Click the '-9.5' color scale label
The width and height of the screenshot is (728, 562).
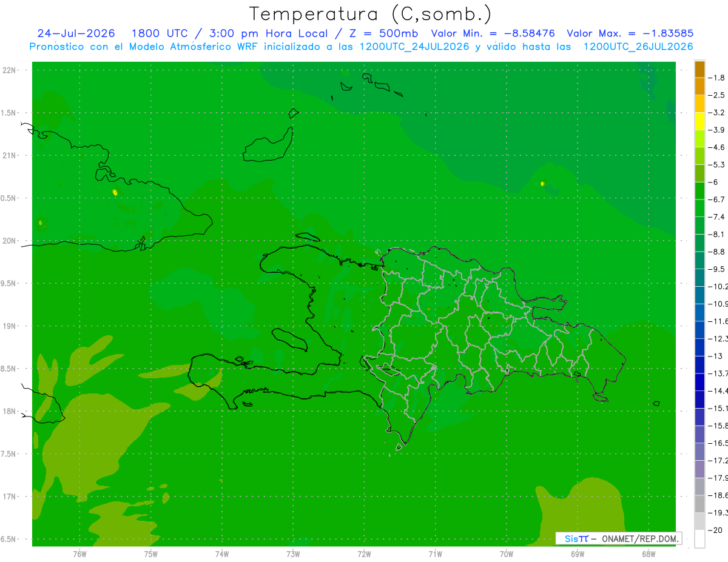point(716,269)
